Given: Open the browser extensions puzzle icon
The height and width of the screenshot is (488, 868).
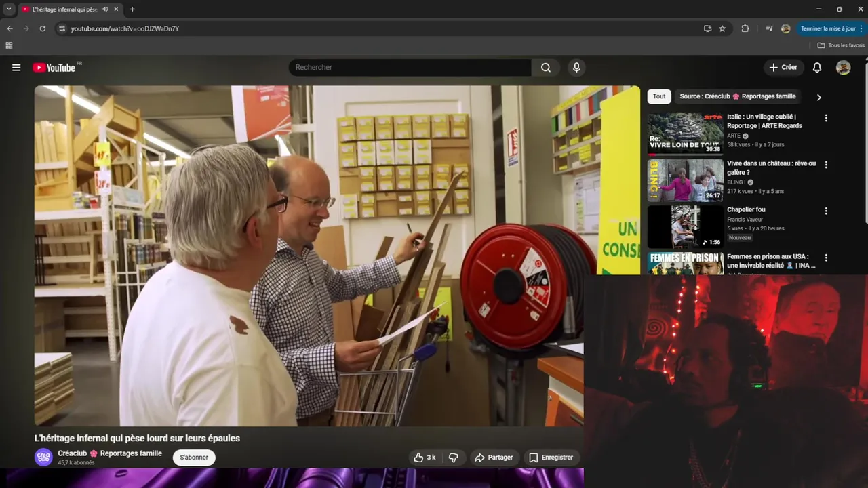Looking at the screenshot, I should (x=745, y=28).
